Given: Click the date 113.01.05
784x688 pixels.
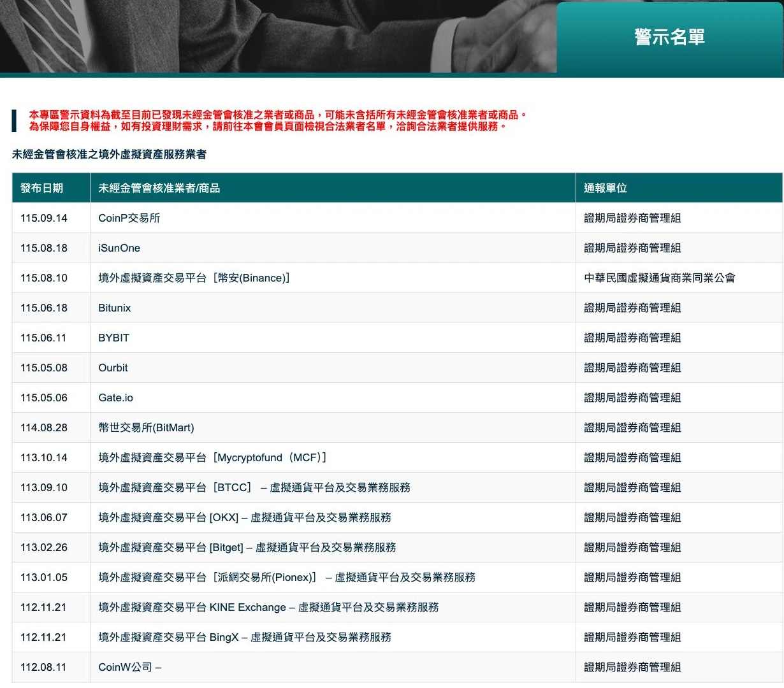Looking at the screenshot, I should (44, 577).
